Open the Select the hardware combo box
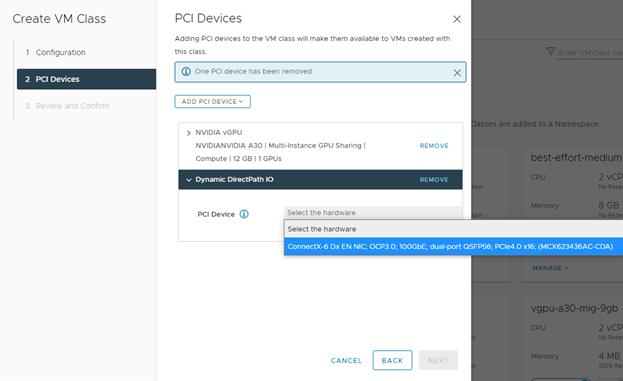Image resolution: width=623 pixels, height=381 pixels. point(373,213)
